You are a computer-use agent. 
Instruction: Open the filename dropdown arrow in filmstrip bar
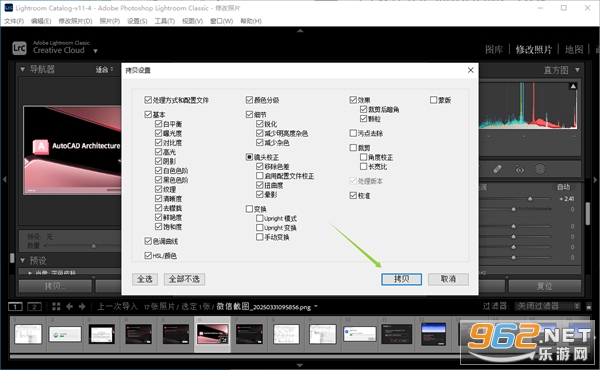[x=316, y=306]
